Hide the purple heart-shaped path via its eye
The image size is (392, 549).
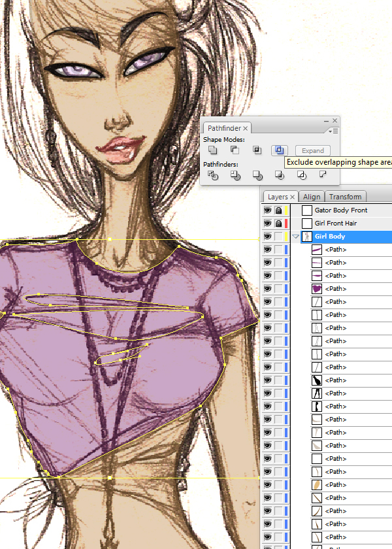[x=268, y=289]
